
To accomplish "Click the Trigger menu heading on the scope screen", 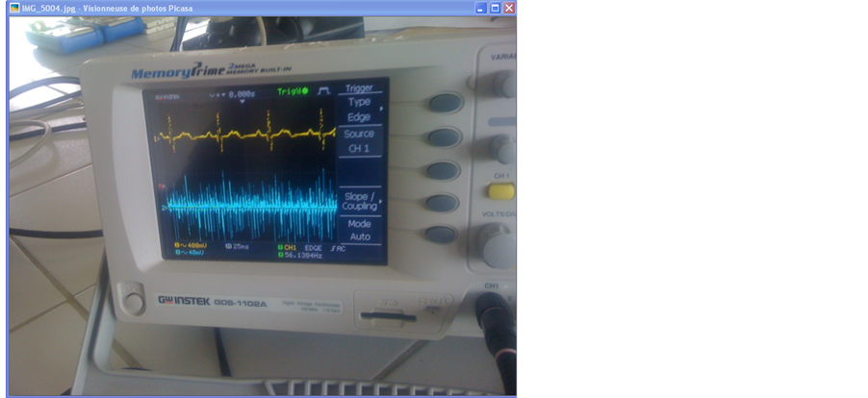I will [359, 88].
